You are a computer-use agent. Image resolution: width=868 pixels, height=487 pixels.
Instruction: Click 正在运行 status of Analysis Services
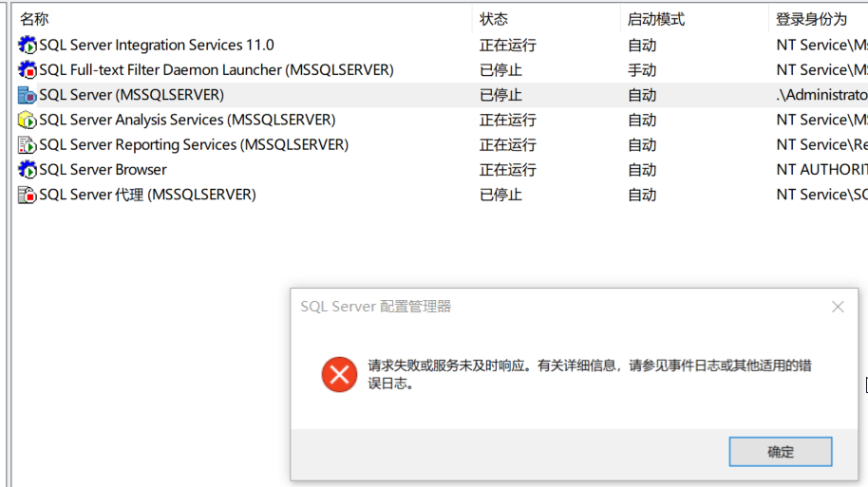508,121
